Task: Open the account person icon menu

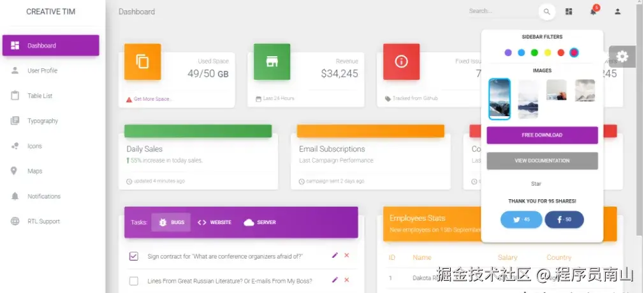Action: (x=617, y=11)
